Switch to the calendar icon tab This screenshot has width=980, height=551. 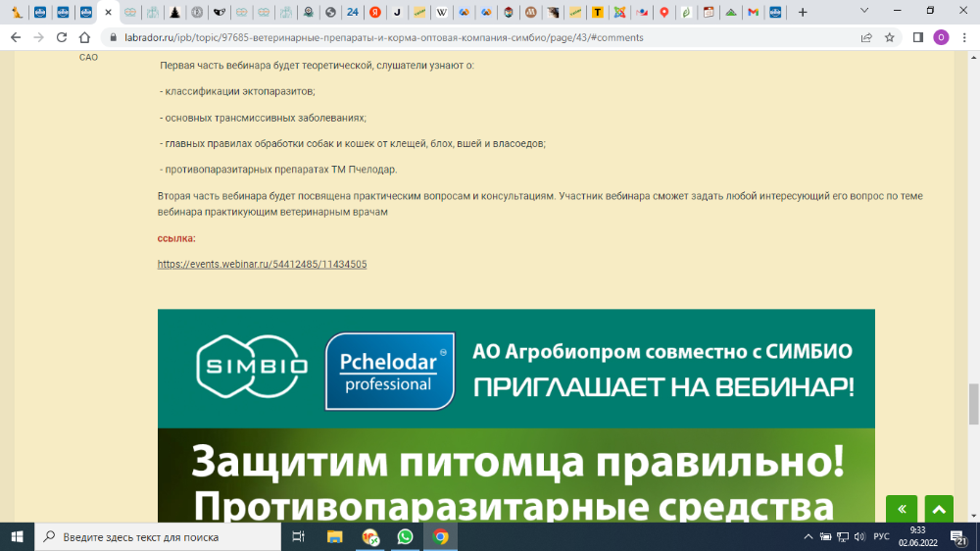coord(709,12)
